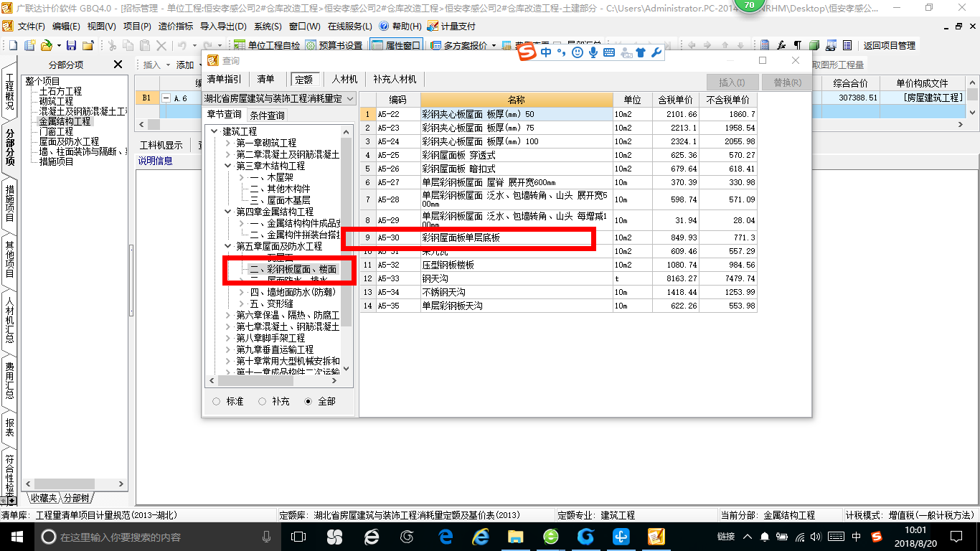Select the 措施项目 vertical side tab
980x551 pixels.
click(x=9, y=203)
